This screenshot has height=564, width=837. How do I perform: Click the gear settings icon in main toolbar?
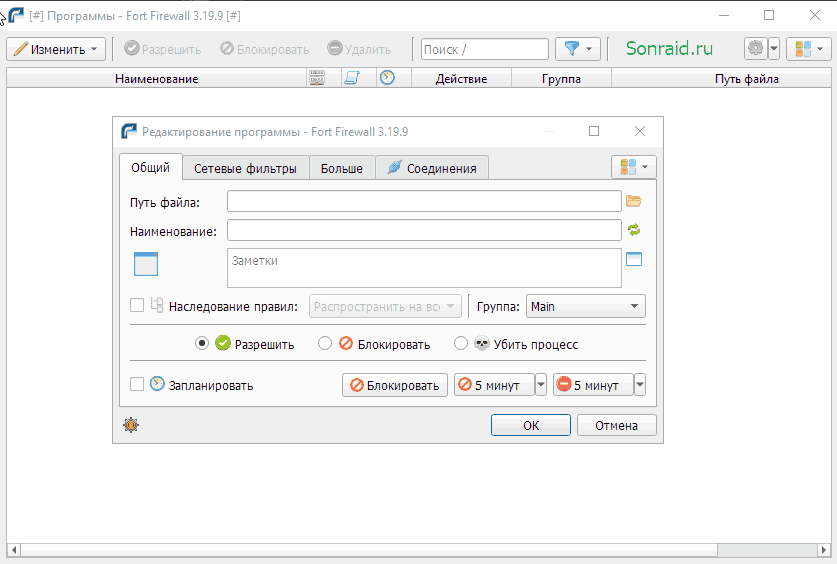(x=755, y=49)
